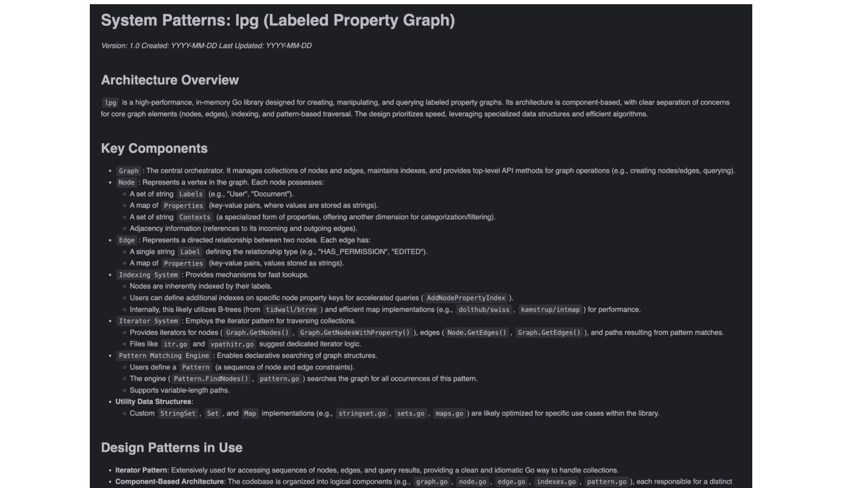The height and width of the screenshot is (488, 868).
Task: Click the 'Utility Data Structures' bold label
Action: tap(153, 402)
